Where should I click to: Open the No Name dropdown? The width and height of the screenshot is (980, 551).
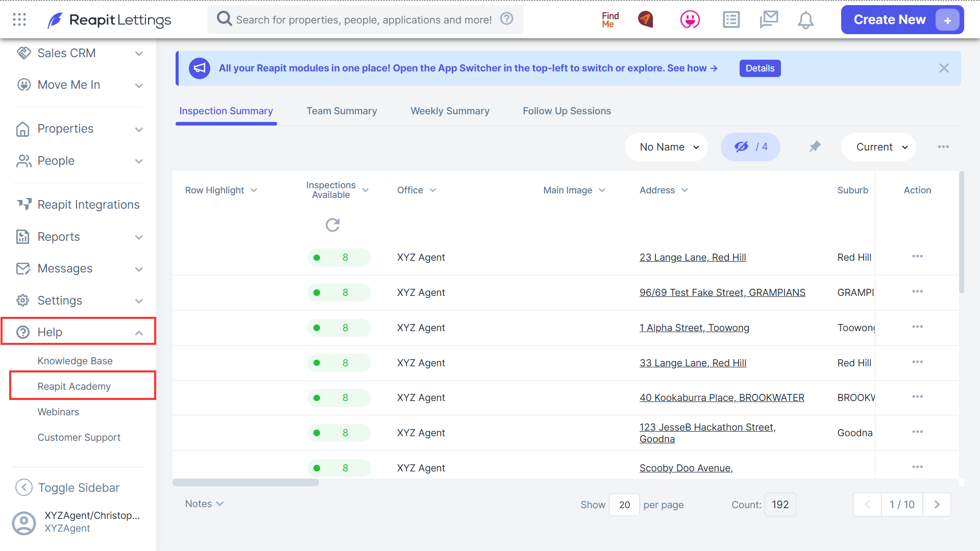[x=666, y=147]
